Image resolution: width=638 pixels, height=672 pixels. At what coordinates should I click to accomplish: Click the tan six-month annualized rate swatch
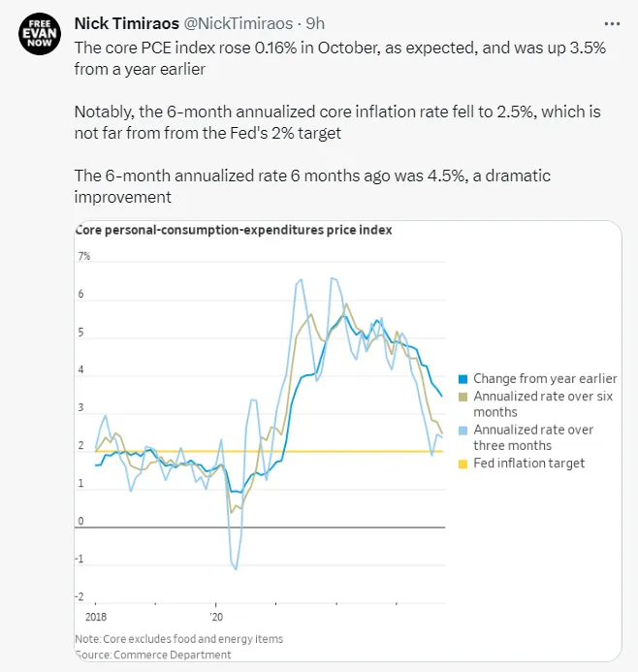point(463,397)
